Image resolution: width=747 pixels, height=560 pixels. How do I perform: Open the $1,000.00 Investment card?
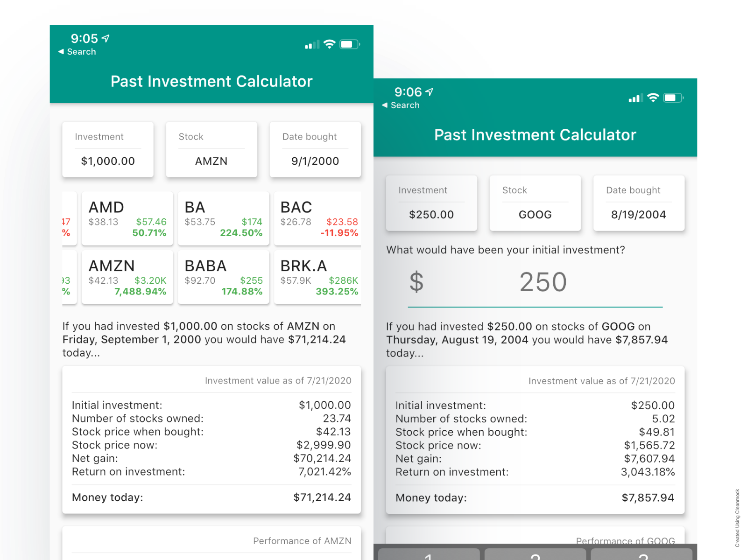(108, 150)
